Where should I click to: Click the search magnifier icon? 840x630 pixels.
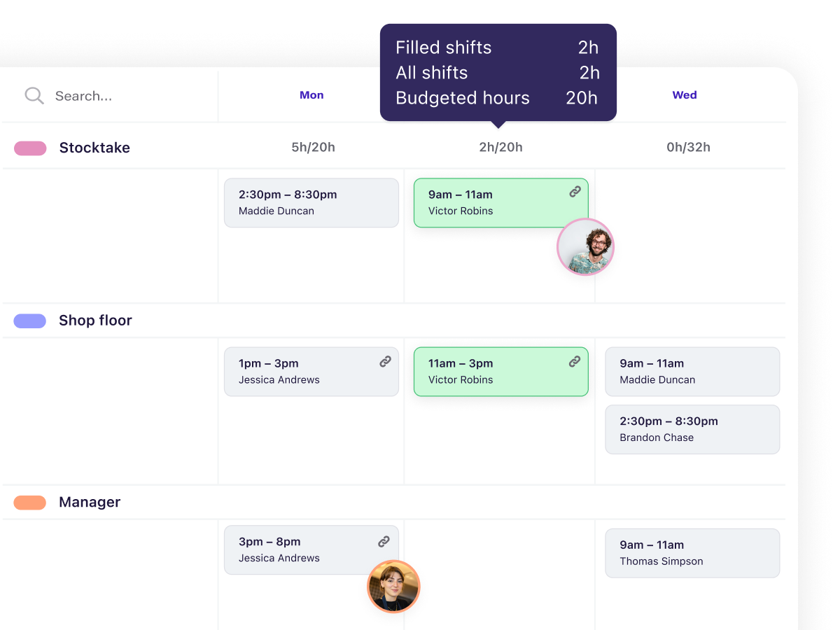pyautogui.click(x=34, y=96)
